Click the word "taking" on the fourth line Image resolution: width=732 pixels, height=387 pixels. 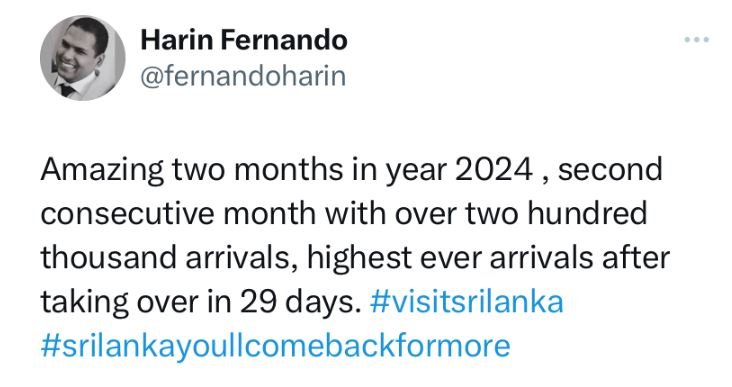click(x=84, y=303)
